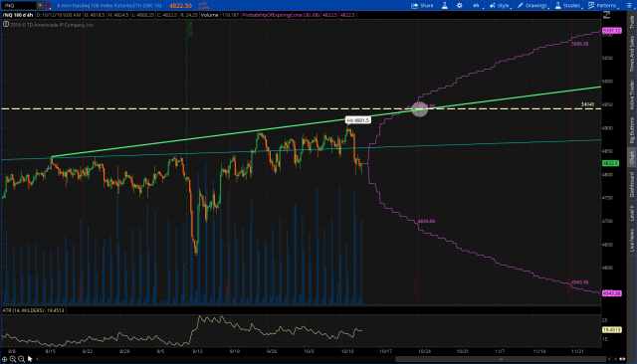Click the Volume label in chart header
The image size is (637, 364).
click(x=210, y=15)
